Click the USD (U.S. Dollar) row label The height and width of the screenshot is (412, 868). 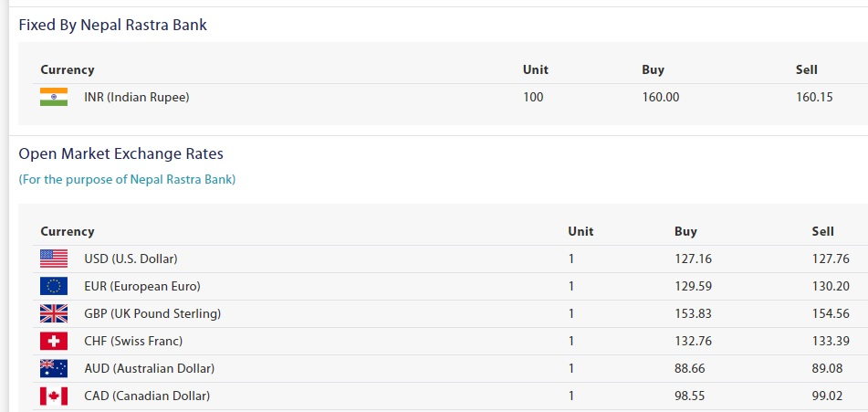point(131,259)
